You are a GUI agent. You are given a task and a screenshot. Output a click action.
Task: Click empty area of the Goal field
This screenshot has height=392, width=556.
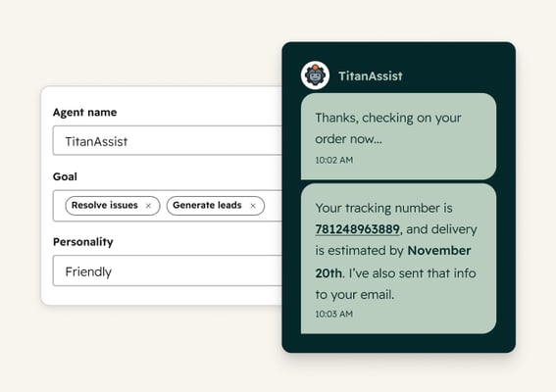click(273, 206)
